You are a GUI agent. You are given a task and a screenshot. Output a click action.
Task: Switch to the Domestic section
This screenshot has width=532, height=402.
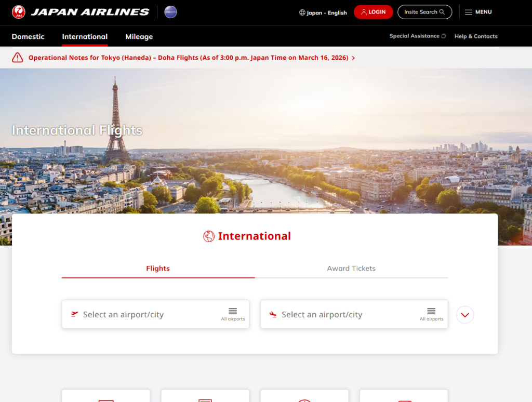(28, 36)
